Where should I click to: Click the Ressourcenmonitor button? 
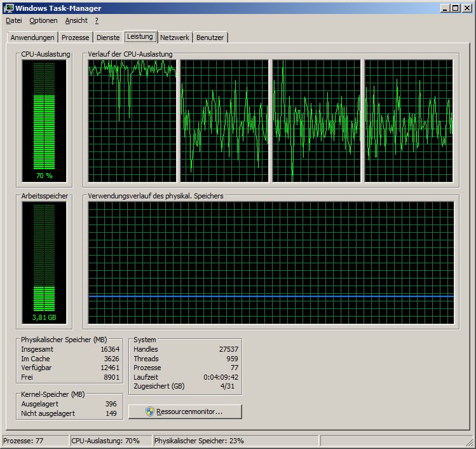[185, 411]
